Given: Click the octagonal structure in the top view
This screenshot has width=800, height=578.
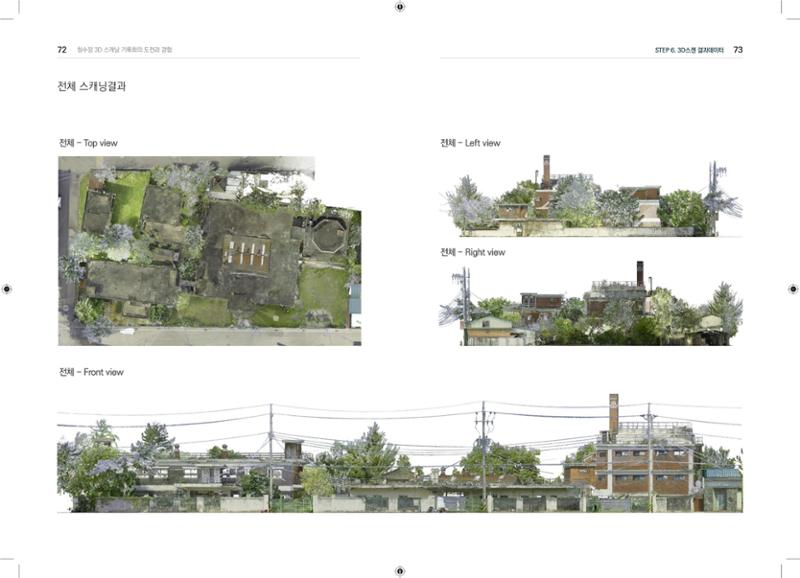Looking at the screenshot, I should point(329,235).
